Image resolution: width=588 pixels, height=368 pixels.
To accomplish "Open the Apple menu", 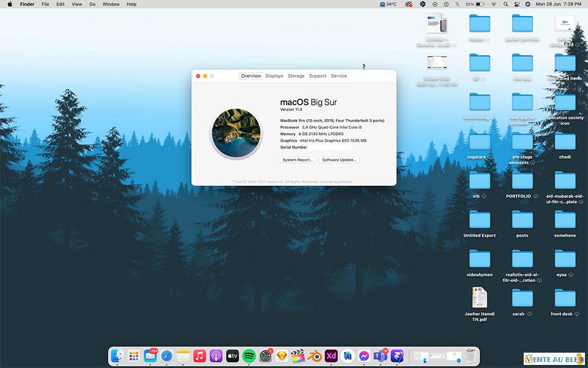I will pos(10,4).
